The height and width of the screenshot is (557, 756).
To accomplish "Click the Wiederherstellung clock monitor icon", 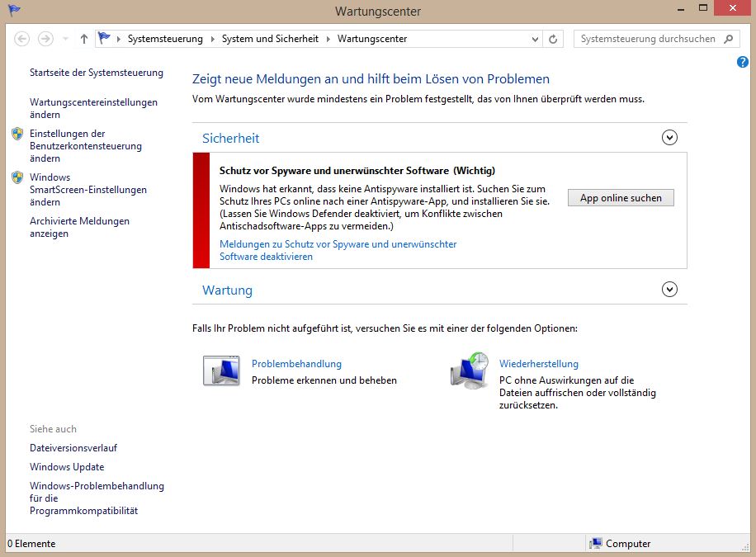I will (470, 371).
